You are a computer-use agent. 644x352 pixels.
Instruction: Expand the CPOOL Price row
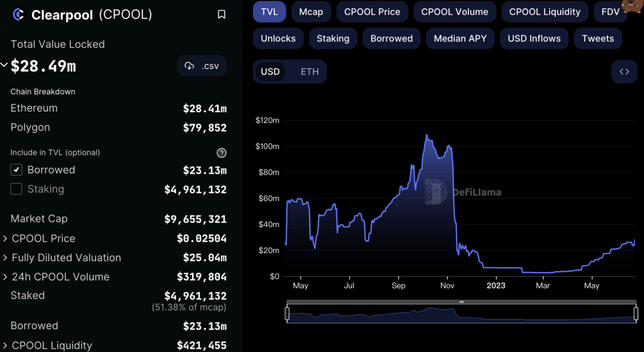pyautogui.click(x=5, y=238)
